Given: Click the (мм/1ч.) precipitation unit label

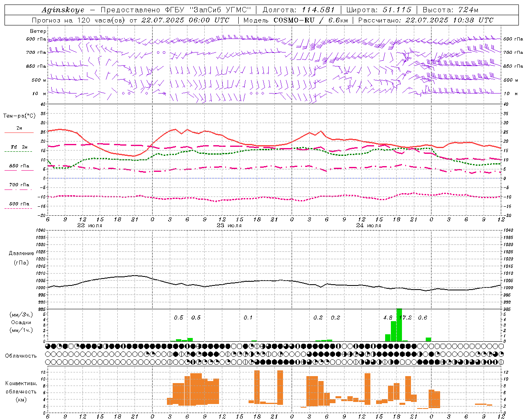Looking at the screenshot, I should point(21,330).
